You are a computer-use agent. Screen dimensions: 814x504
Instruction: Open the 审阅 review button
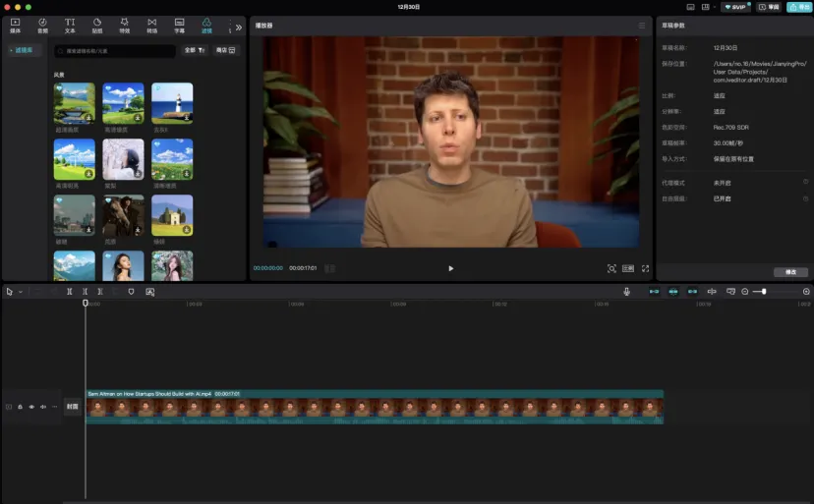[769, 7]
